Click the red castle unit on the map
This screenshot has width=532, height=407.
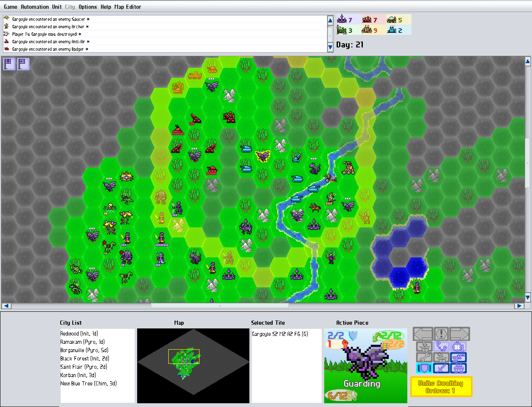(x=229, y=117)
